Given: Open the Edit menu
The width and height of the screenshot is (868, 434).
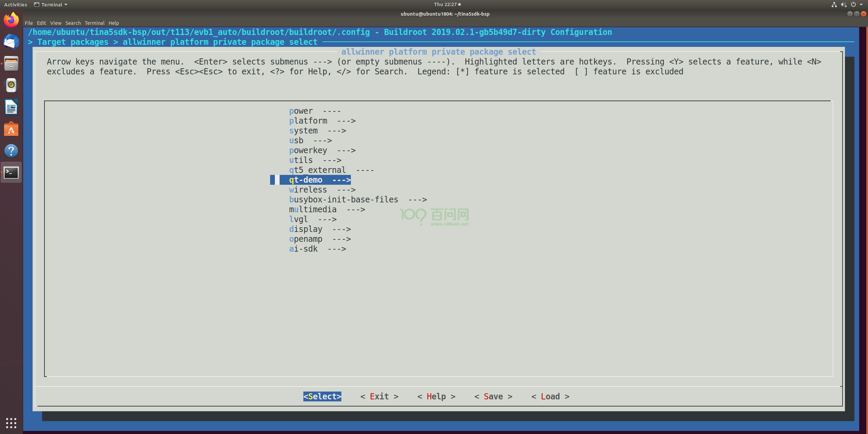Looking at the screenshot, I should click(41, 23).
